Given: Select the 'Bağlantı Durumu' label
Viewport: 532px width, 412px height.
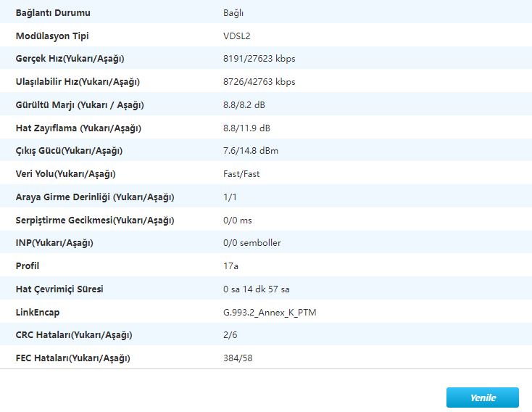Looking at the screenshot, I should [x=53, y=13].
